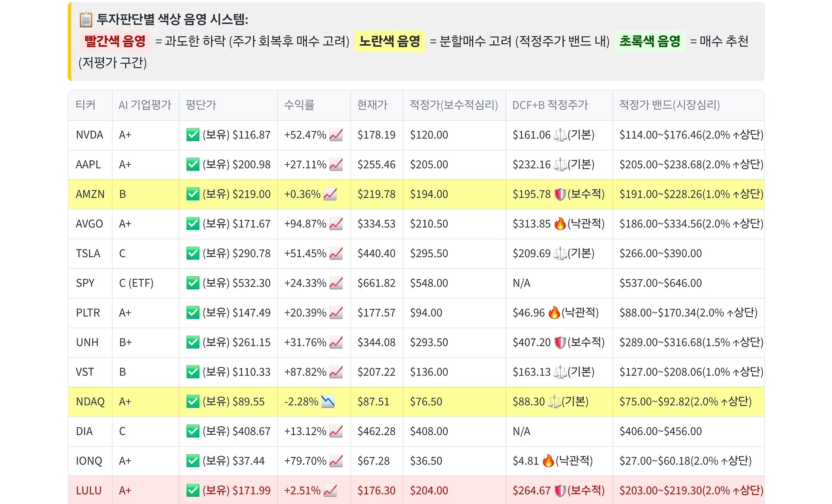Click the 초록색 음영 green legend swatch
Viewport: 832px width, 504px height.
point(650,41)
